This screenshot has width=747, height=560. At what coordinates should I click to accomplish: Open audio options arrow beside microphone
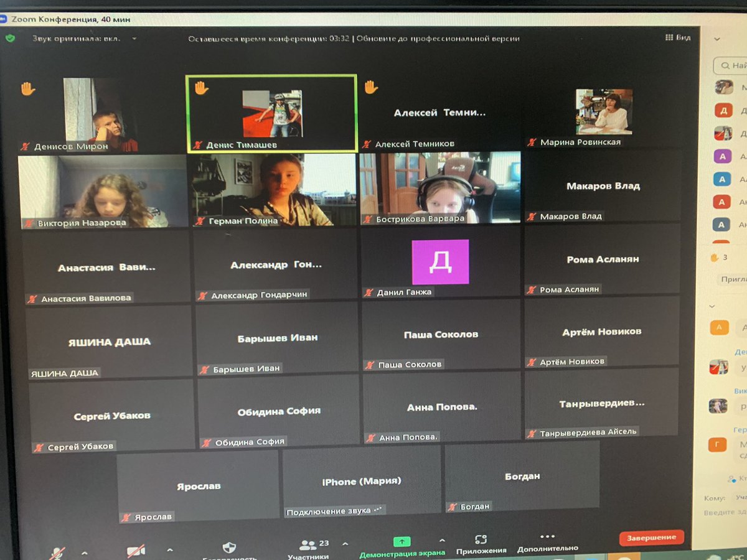pyautogui.click(x=85, y=553)
